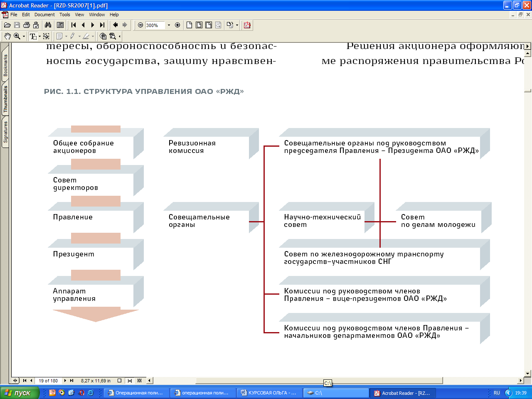Click the Go to Previous View arrow

point(116,25)
